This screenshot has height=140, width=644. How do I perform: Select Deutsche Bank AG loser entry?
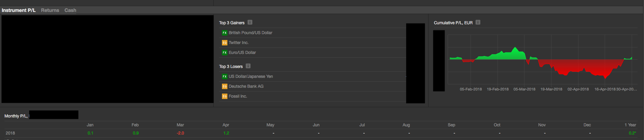[246, 86]
